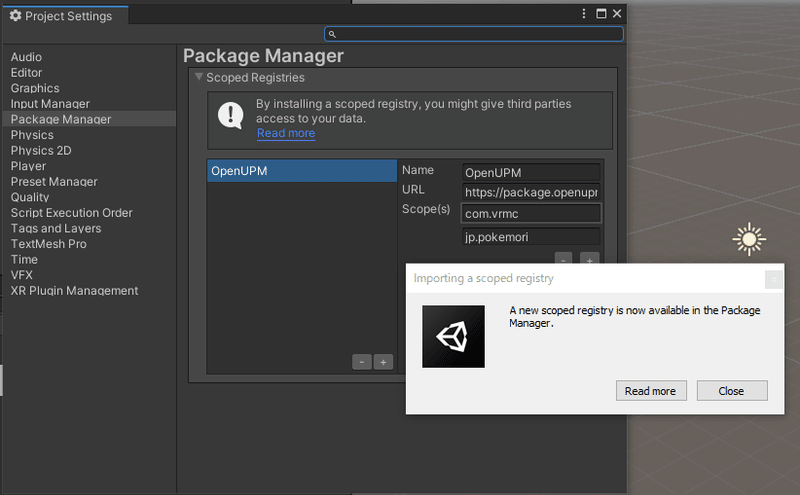Focus the settings search field
Image resolution: width=800 pixels, height=495 pixels.
473,34
